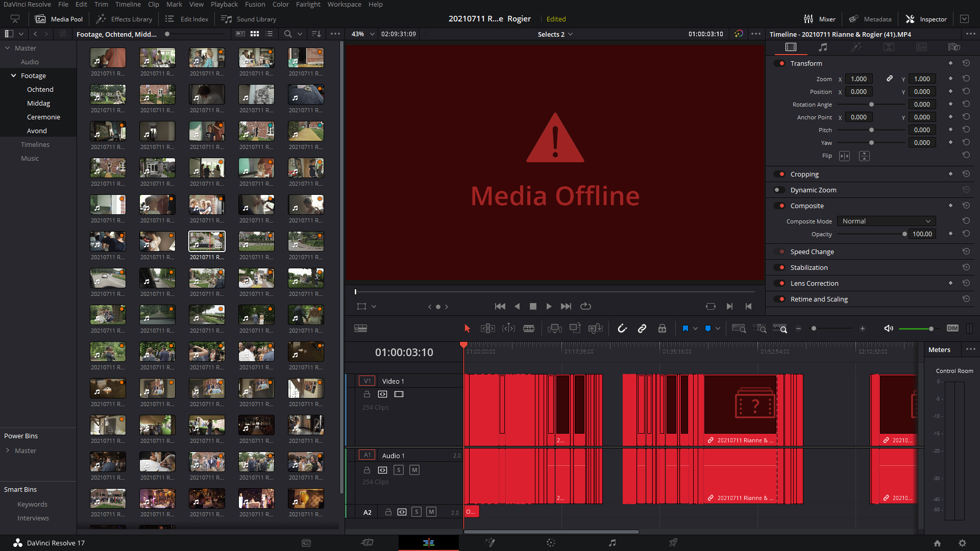Switch media pool to list view
Viewport: 980px width, 551px height.
coord(269,34)
